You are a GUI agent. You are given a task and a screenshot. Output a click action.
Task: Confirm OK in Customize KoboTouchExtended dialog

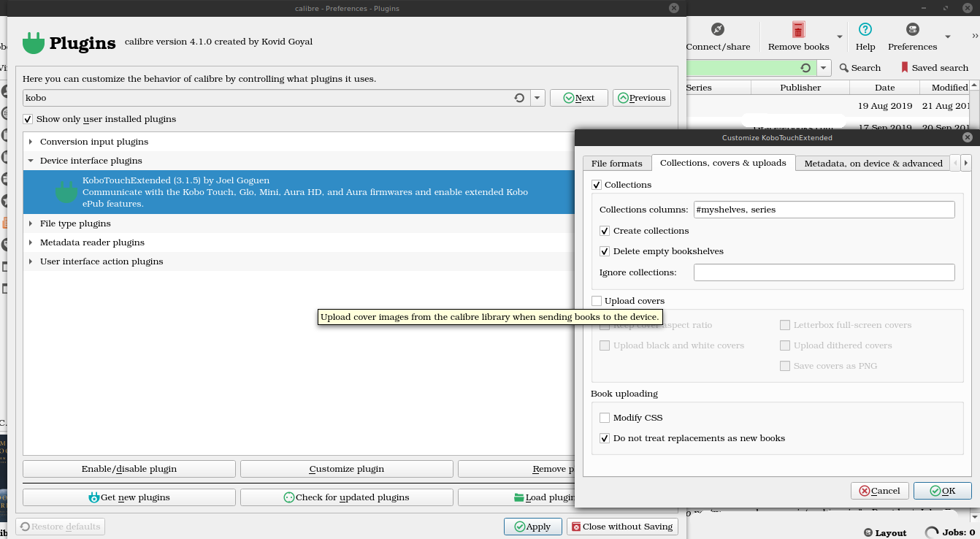click(943, 491)
